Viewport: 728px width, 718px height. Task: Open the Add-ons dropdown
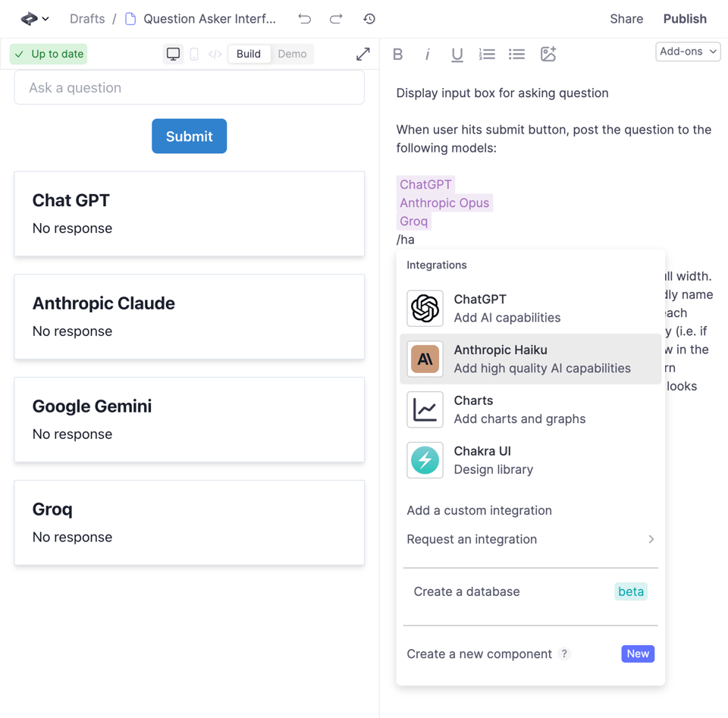(x=688, y=52)
